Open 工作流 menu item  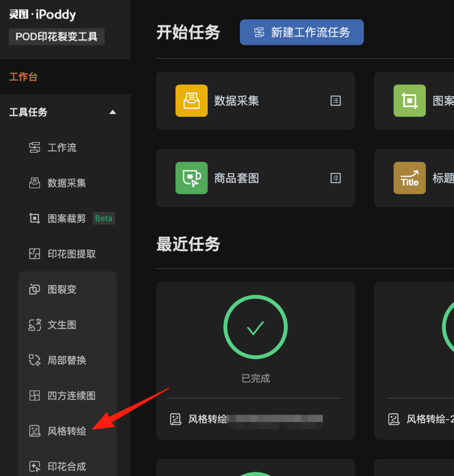pos(62,148)
